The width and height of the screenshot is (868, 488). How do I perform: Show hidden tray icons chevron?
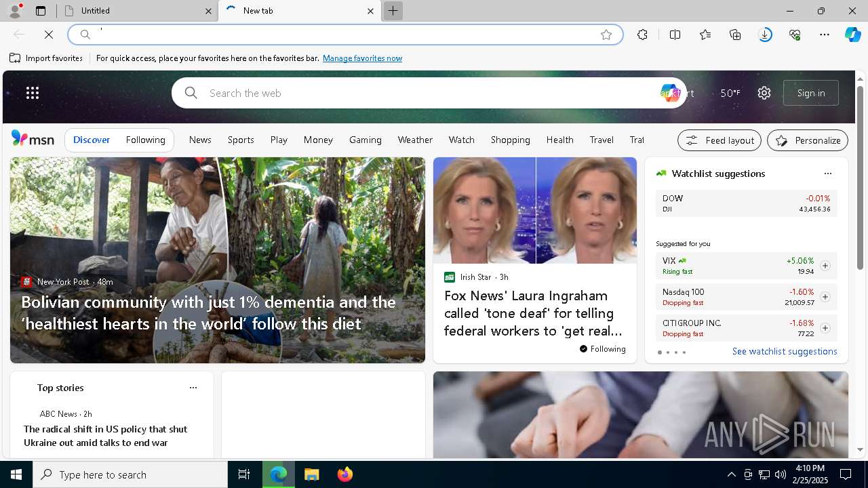tap(731, 474)
